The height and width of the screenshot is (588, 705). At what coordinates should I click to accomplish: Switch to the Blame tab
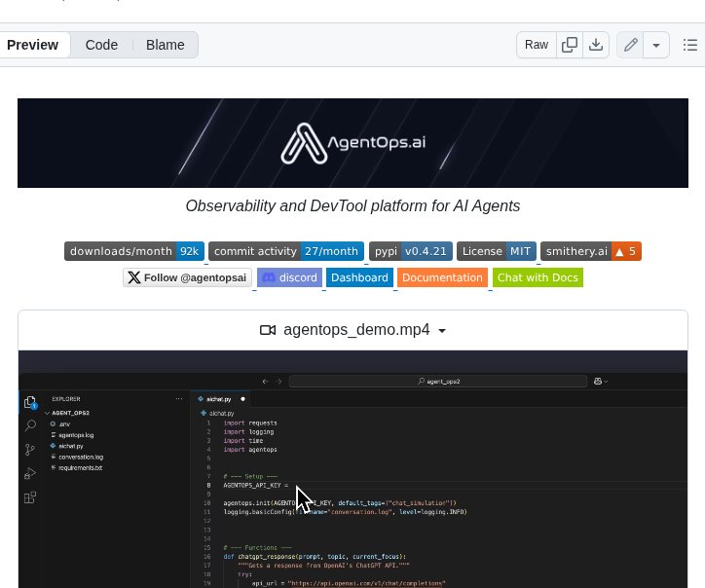(x=165, y=45)
